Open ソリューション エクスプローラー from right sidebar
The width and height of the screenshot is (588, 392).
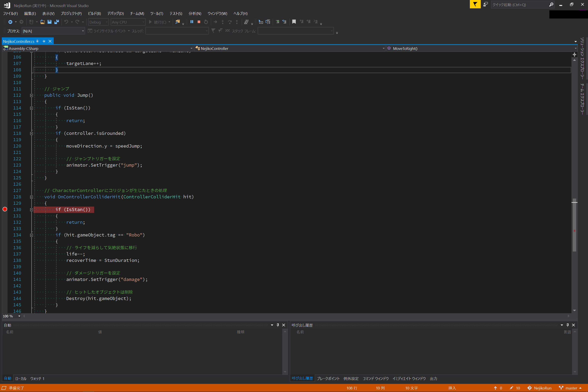[582, 58]
